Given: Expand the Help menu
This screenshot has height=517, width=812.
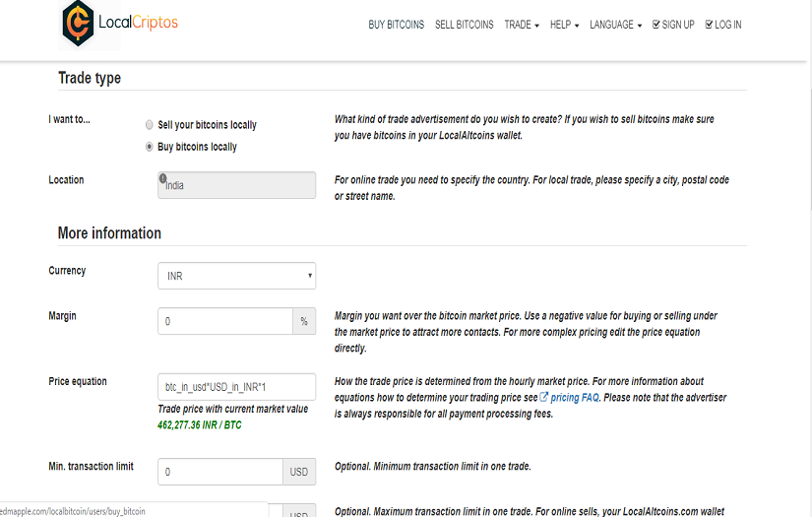Looking at the screenshot, I should pyautogui.click(x=565, y=25).
